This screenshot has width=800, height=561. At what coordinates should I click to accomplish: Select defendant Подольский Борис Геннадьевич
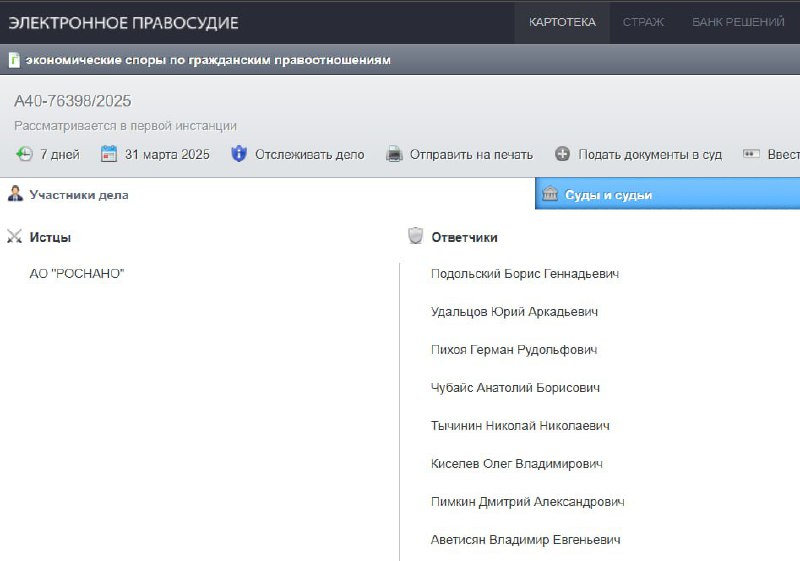(x=525, y=274)
